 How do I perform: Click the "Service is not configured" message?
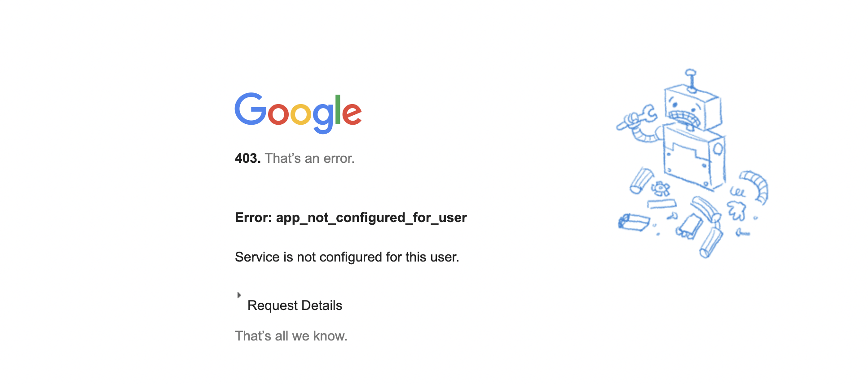coord(347,257)
